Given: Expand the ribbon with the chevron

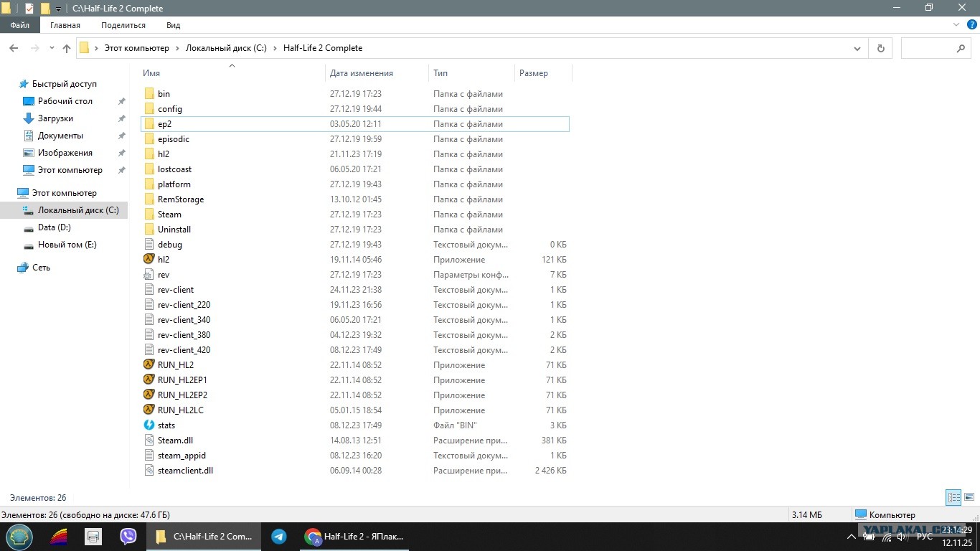Looking at the screenshot, I should click(x=956, y=24).
